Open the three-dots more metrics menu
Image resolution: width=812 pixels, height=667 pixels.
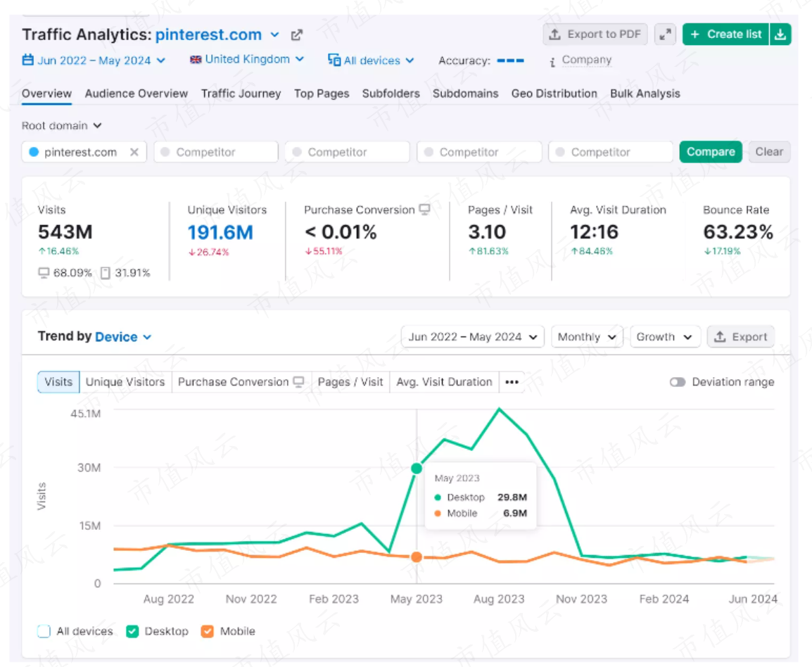pos(512,382)
